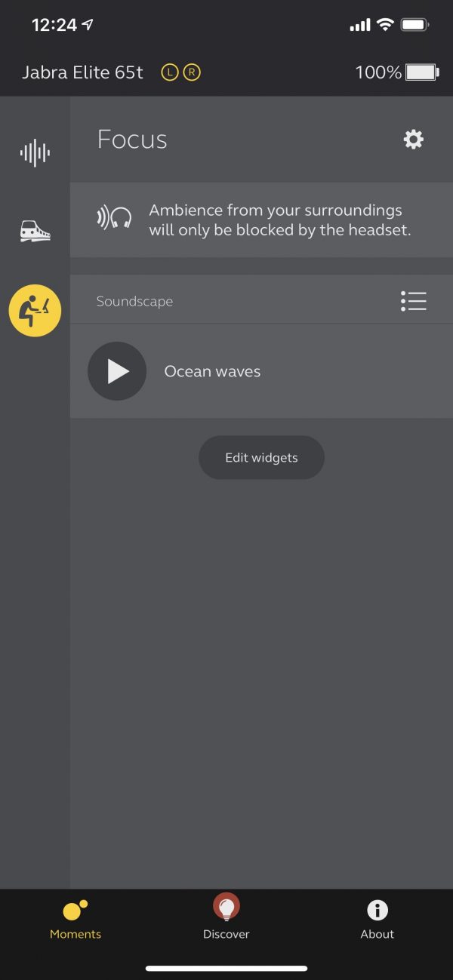Tap the headset battery 100% indicator

[x=396, y=72]
